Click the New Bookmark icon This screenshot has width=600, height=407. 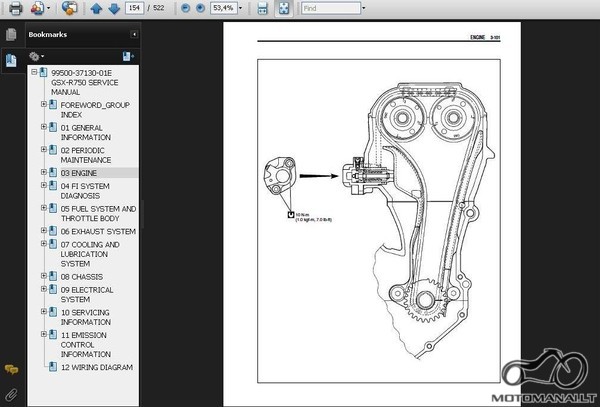point(128,57)
